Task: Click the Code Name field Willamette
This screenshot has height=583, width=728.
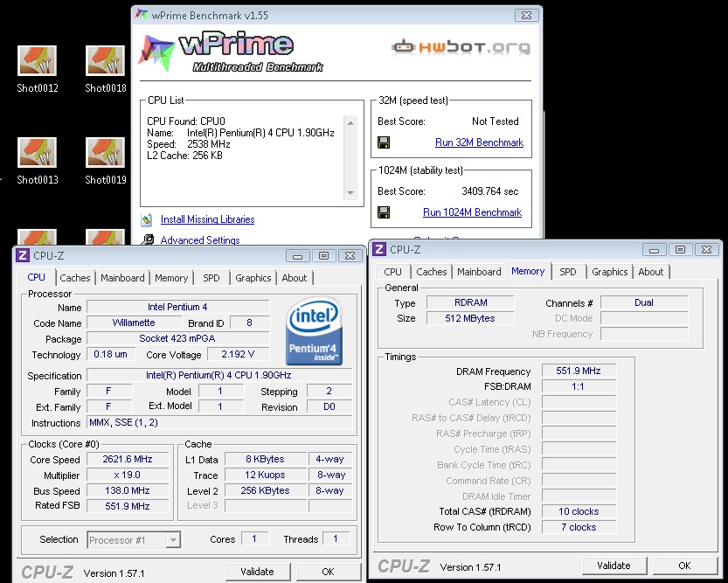Action: [134, 323]
